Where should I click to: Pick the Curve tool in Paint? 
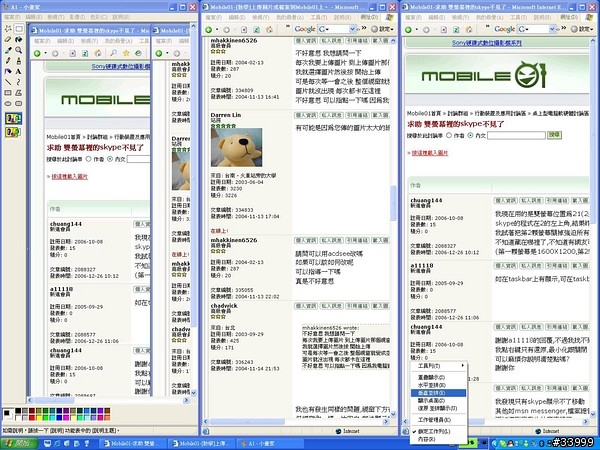click(18, 82)
